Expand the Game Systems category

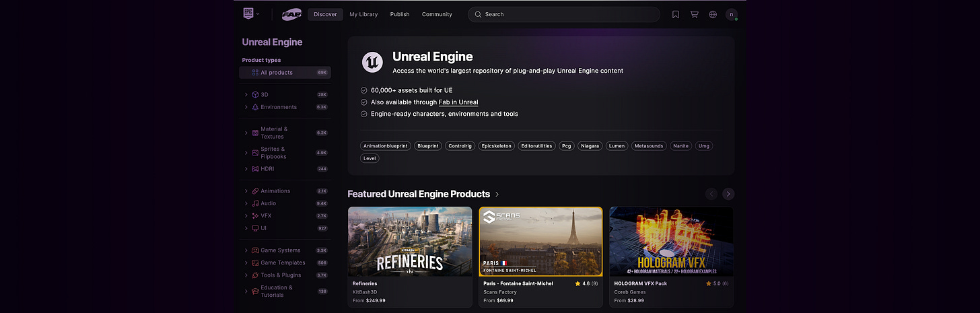coord(246,250)
